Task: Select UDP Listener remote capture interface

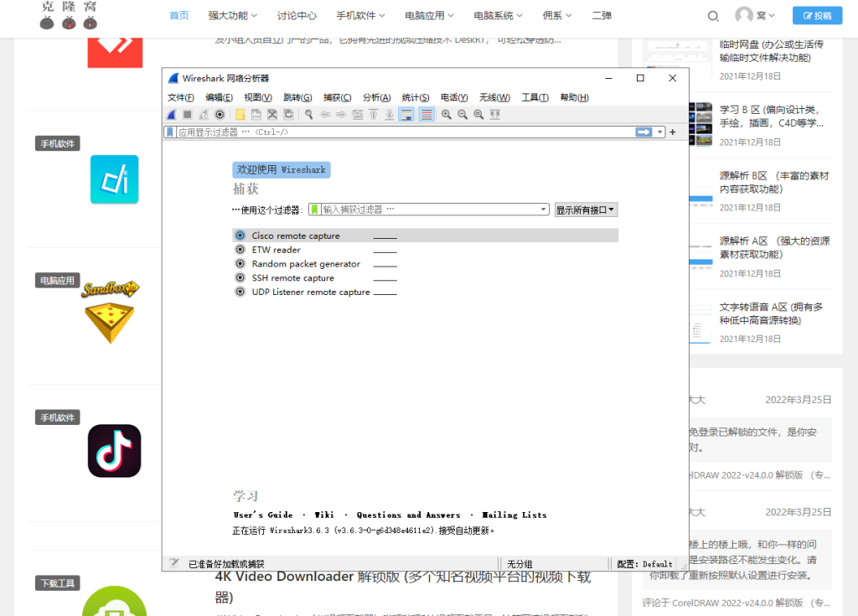Action: click(x=425, y=292)
